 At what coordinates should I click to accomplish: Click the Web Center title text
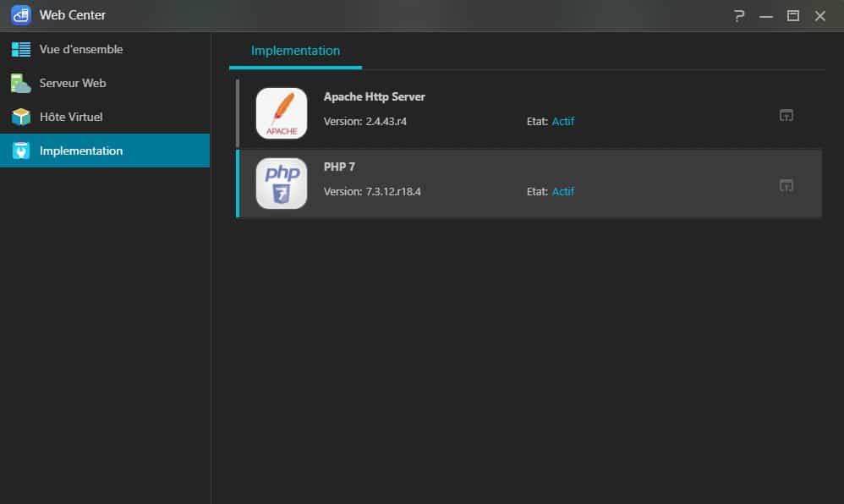pyautogui.click(x=72, y=15)
